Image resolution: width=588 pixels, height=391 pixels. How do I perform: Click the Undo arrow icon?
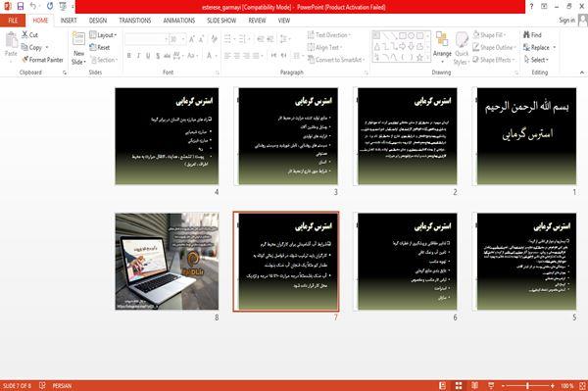coord(33,7)
